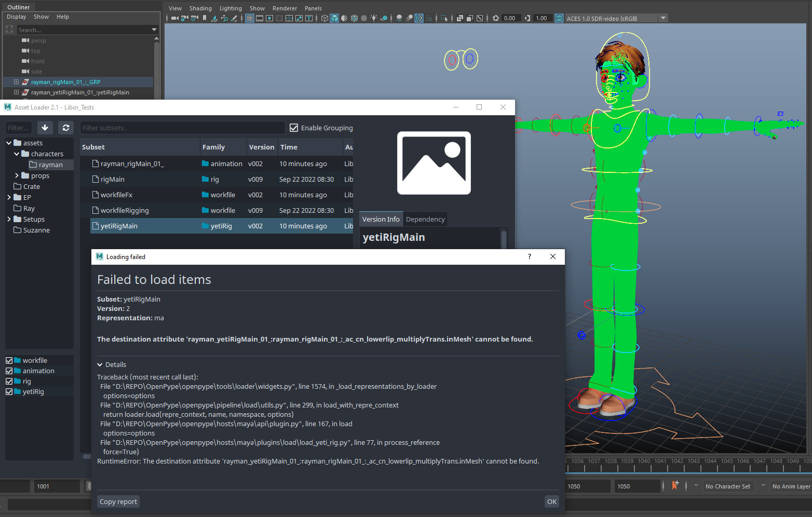Uncheck the rig family filter
This screenshot has height=517, width=812.
pos(9,381)
